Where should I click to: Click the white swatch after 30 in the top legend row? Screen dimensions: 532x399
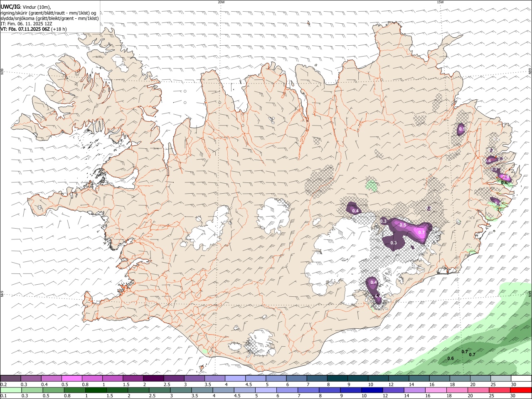coord(521,379)
